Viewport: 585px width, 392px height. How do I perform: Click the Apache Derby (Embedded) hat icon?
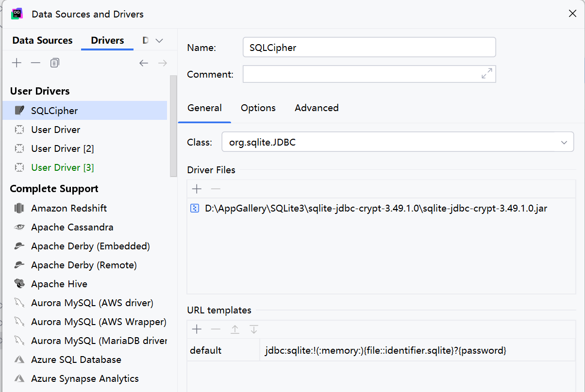[x=19, y=246]
